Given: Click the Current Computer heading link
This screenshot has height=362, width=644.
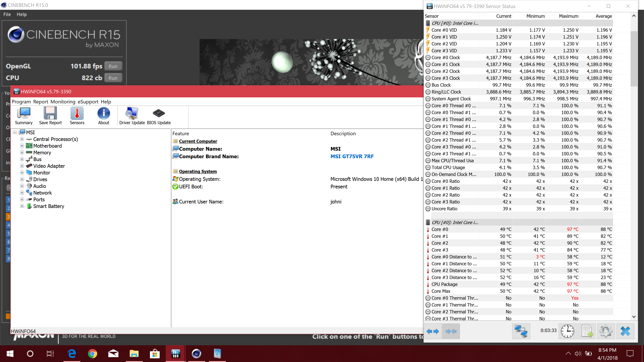Looking at the screenshot, I should [198, 141].
